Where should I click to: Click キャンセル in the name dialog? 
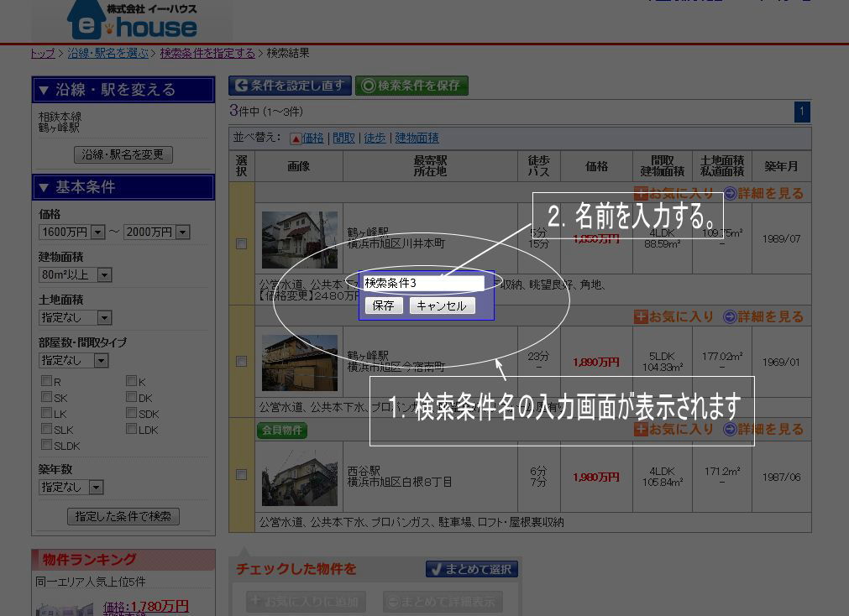(442, 305)
